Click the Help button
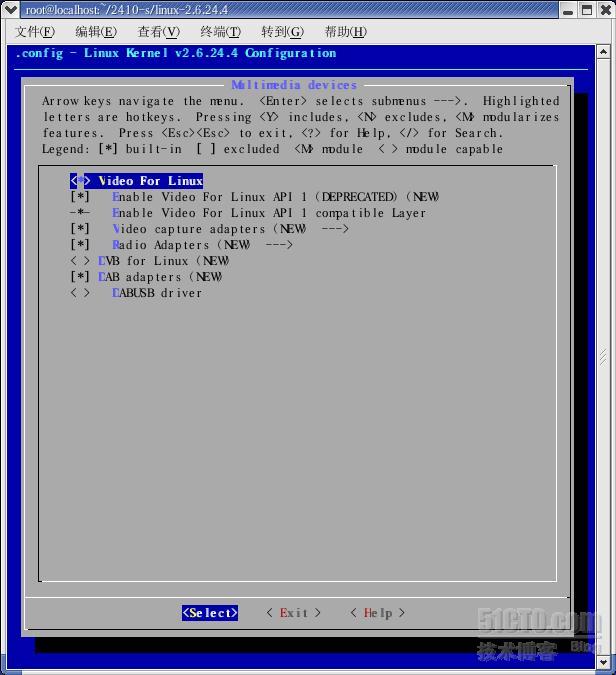The image size is (616, 675). click(x=378, y=613)
